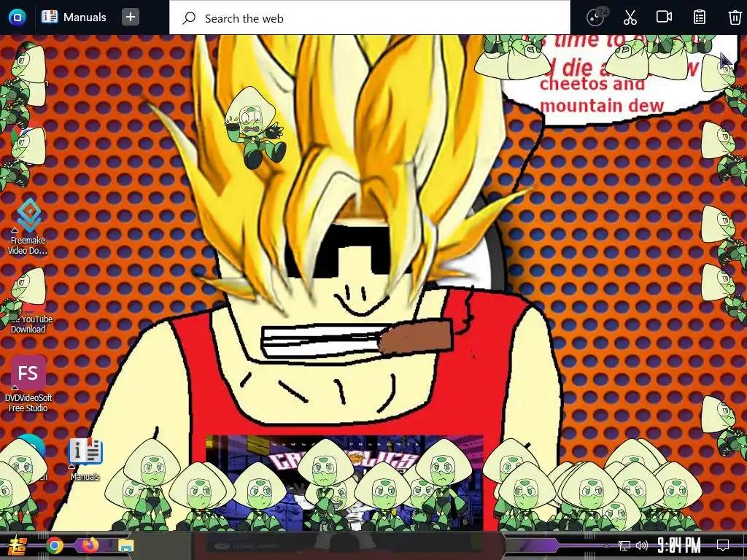Open File Explorer from the taskbar
Image resolution: width=747 pixels, height=560 pixels.
pyautogui.click(x=126, y=545)
